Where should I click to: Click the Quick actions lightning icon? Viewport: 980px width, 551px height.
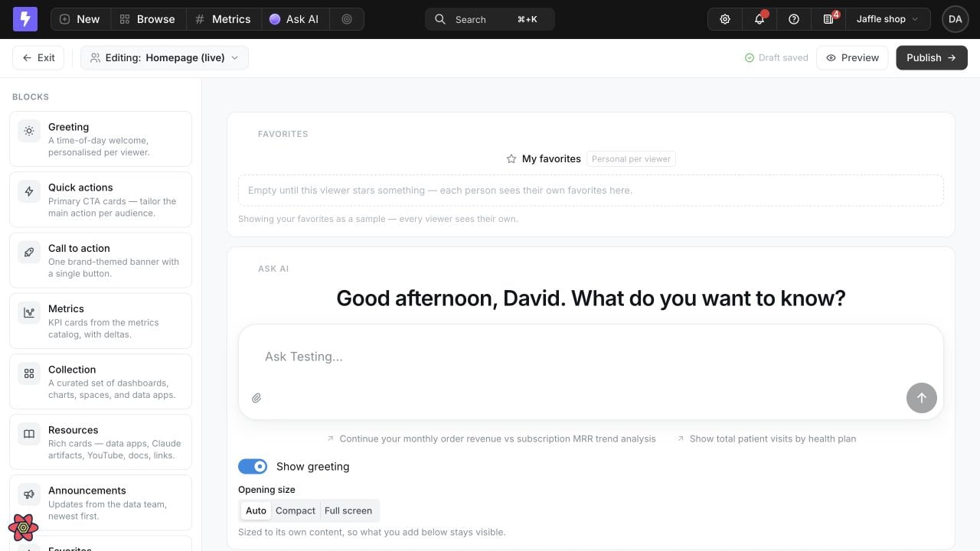coord(29,191)
